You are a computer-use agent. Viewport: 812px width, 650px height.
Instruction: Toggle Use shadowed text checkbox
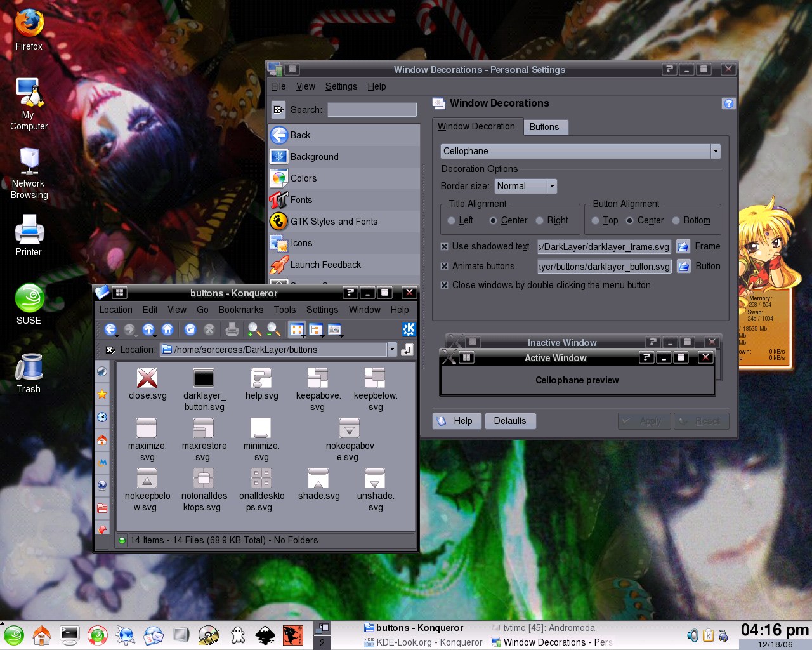point(444,246)
